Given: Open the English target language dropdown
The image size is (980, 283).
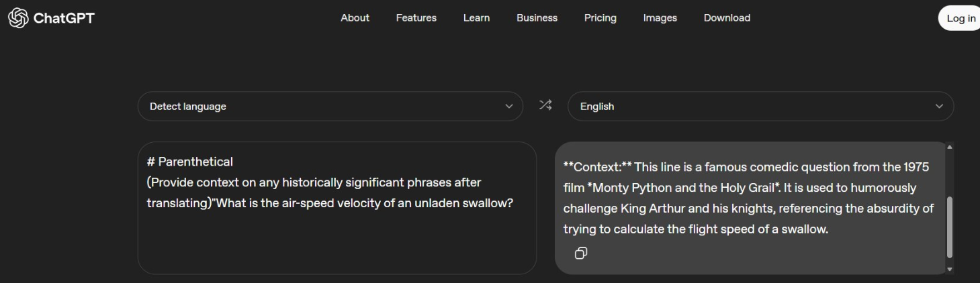Looking at the screenshot, I should [x=760, y=106].
